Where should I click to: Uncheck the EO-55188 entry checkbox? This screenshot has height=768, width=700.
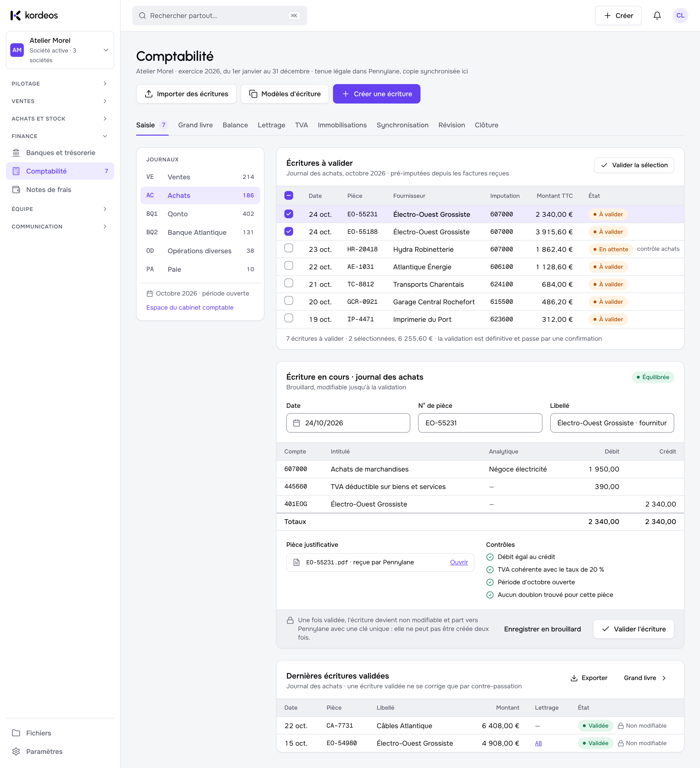pyautogui.click(x=289, y=231)
